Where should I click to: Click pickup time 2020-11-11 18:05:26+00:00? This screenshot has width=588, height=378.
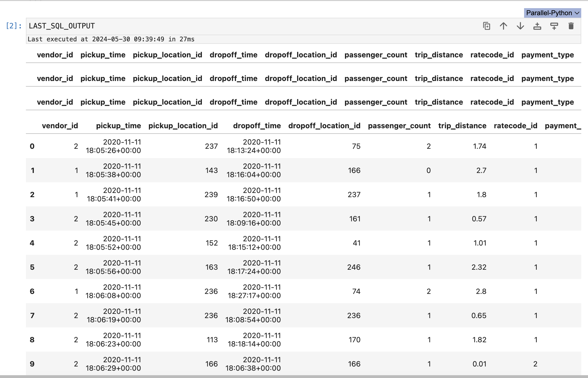113,146
